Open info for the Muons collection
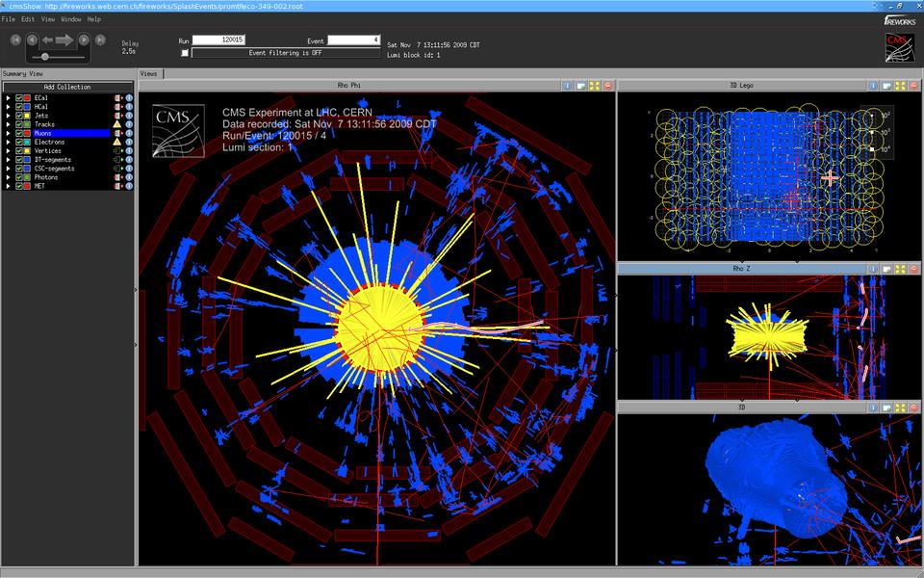Viewport: 924px width, 578px height. [x=129, y=134]
